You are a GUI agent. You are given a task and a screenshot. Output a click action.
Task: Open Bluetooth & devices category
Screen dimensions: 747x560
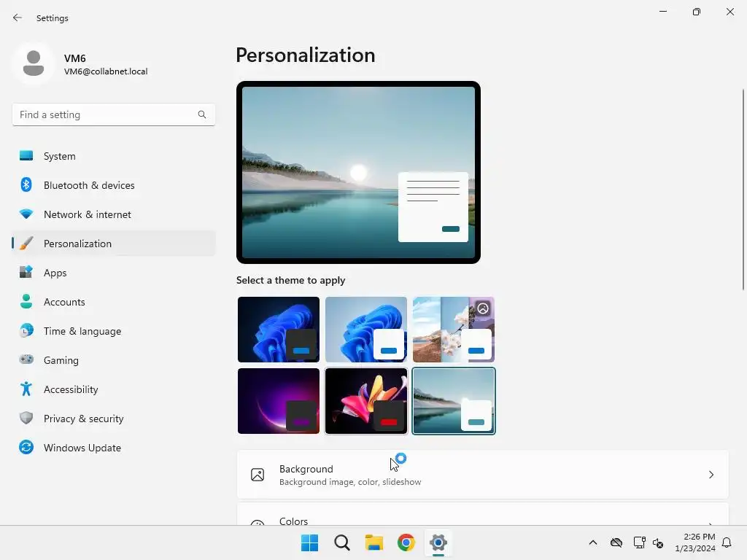114,184
